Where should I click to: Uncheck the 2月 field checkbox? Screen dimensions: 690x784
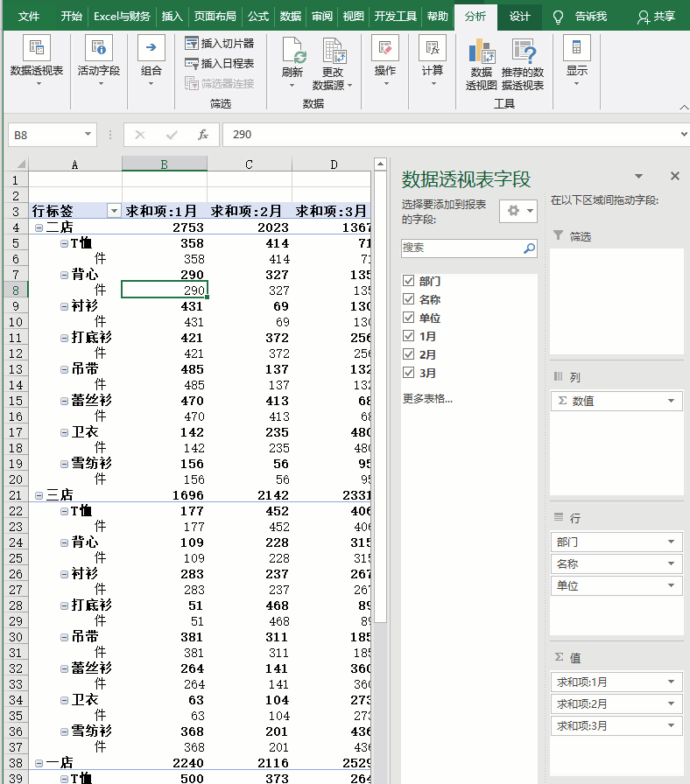(x=408, y=354)
